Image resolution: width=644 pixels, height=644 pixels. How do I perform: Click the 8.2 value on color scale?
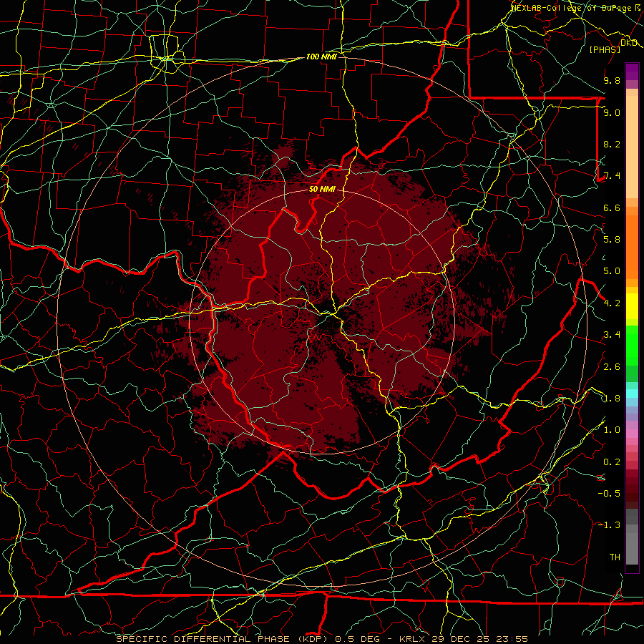(x=612, y=144)
